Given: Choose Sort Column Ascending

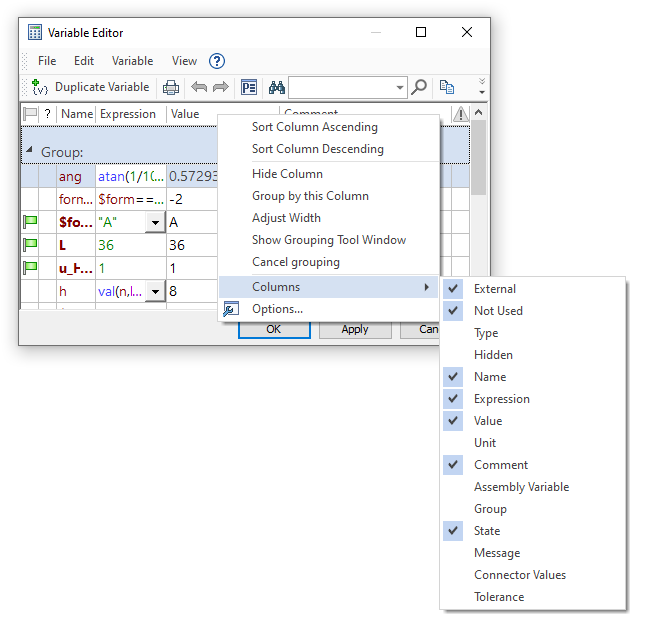Looking at the screenshot, I should pos(329,127).
